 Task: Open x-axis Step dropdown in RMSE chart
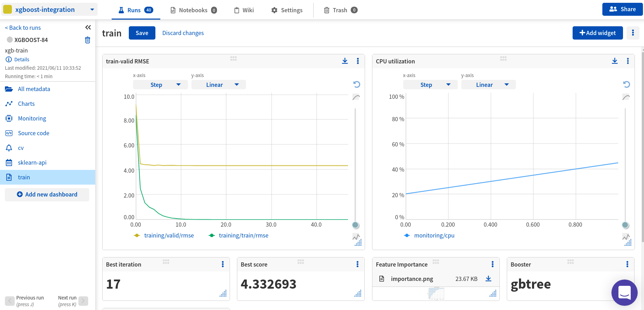click(x=160, y=85)
